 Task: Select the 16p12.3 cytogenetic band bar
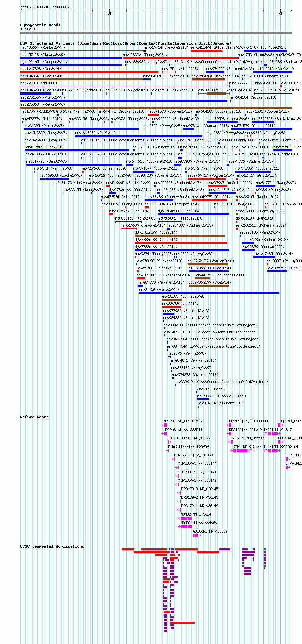click(x=156, y=33)
